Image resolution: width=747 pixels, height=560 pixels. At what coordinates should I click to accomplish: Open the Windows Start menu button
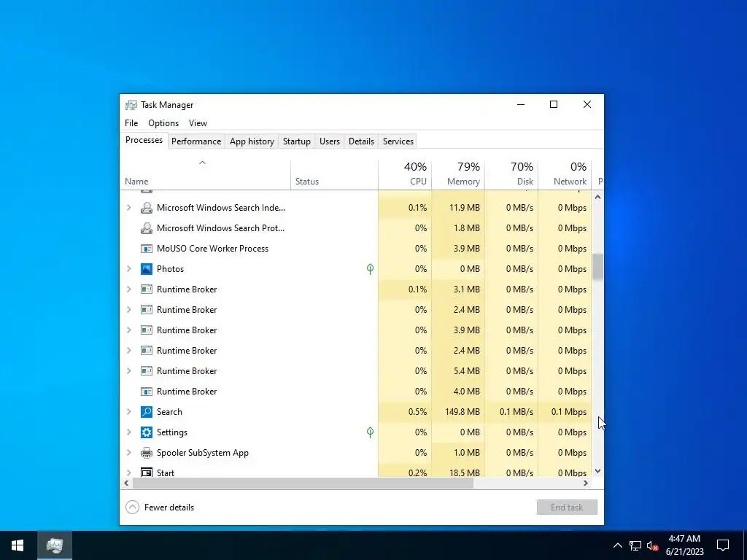[x=18, y=545]
